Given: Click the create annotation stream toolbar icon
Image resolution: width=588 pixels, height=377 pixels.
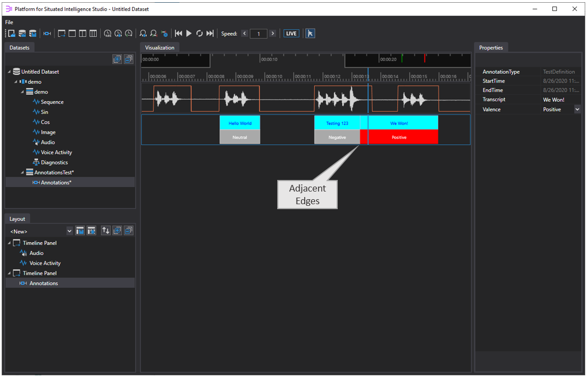Looking at the screenshot, I should (x=47, y=34).
